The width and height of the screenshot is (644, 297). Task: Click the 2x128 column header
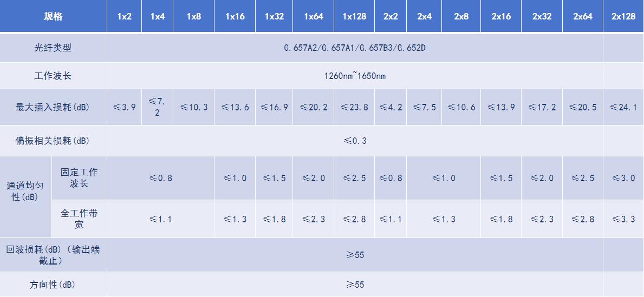(623, 16)
